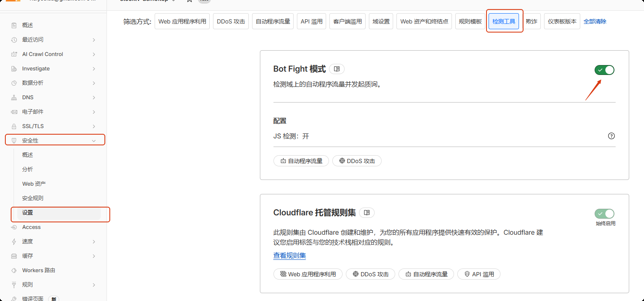The image size is (644, 301).
Task: Click the 电子邮件 envelope icon
Action: click(14, 112)
